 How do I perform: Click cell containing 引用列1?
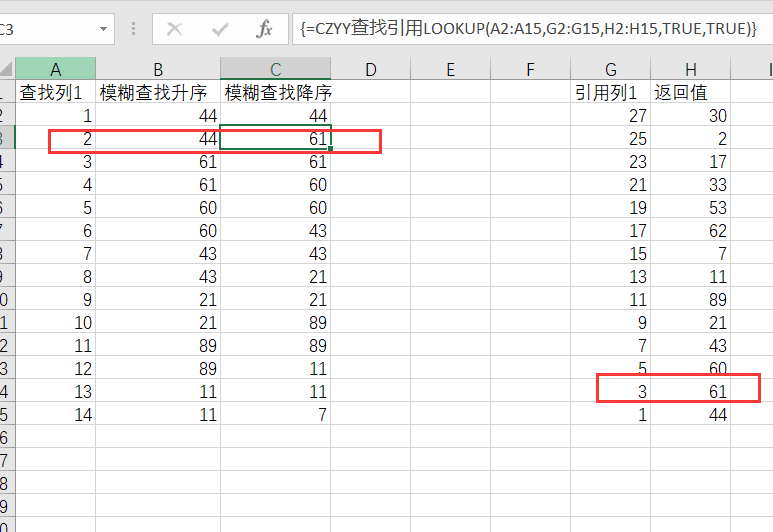611,92
